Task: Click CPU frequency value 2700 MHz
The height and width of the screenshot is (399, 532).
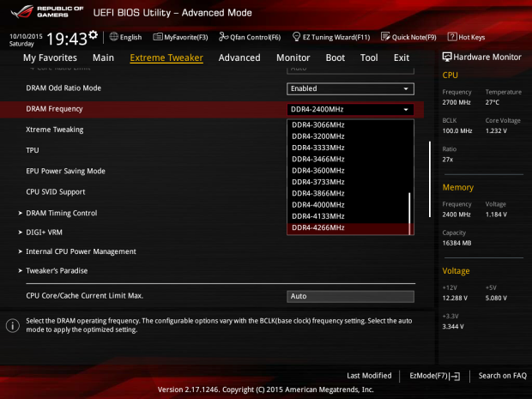Action: [x=456, y=102]
